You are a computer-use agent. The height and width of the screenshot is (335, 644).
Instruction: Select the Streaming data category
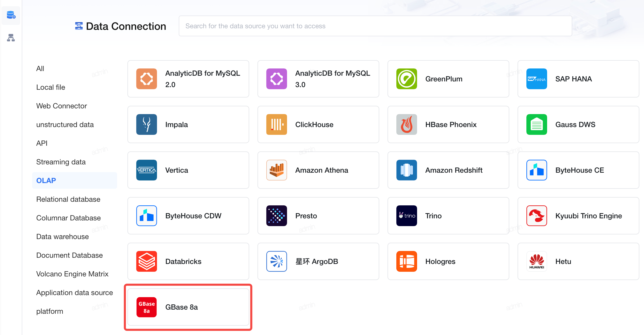tap(61, 162)
